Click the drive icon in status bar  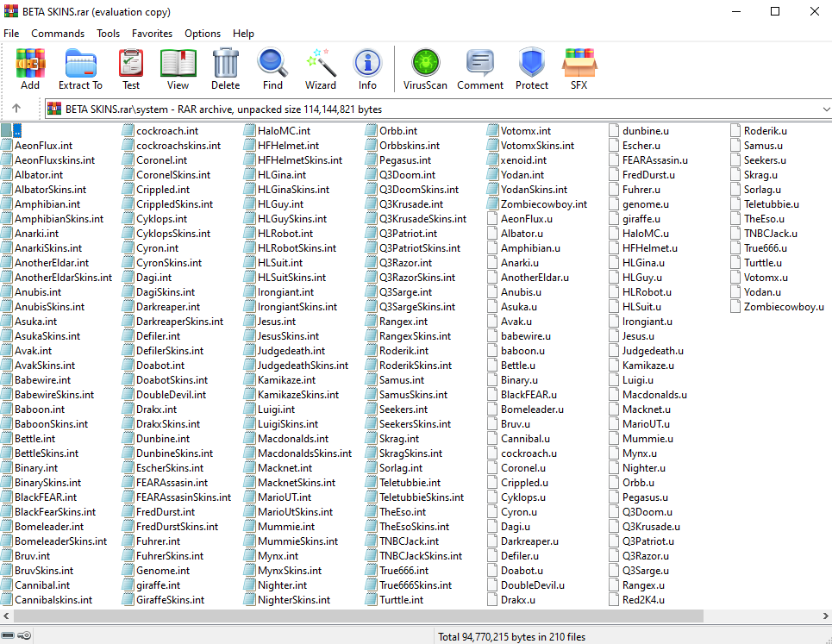pos(8,635)
